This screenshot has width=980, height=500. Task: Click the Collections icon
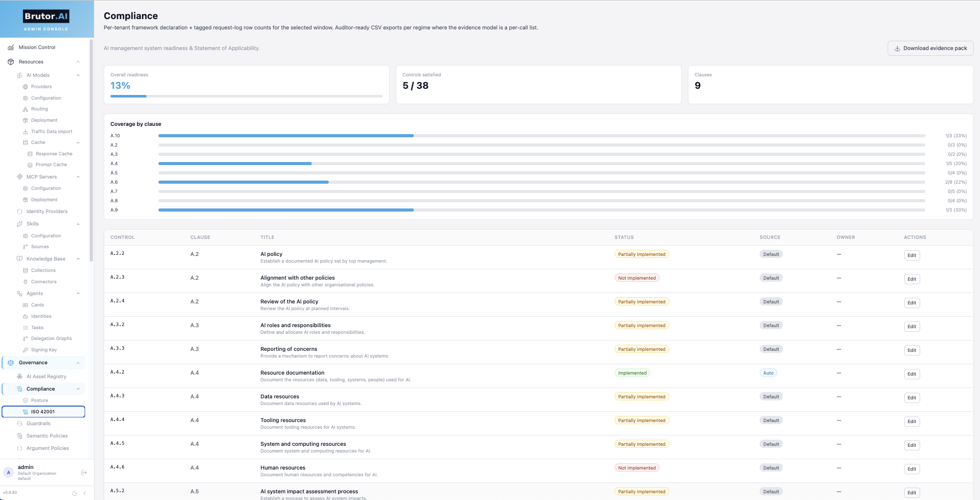[25, 270]
